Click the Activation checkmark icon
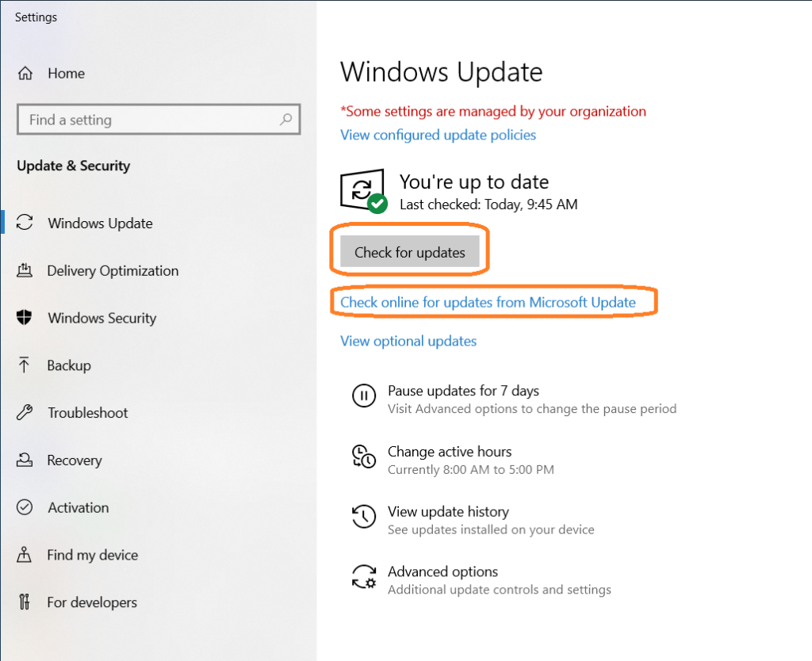Screen dimensions: 812x661 point(25,508)
